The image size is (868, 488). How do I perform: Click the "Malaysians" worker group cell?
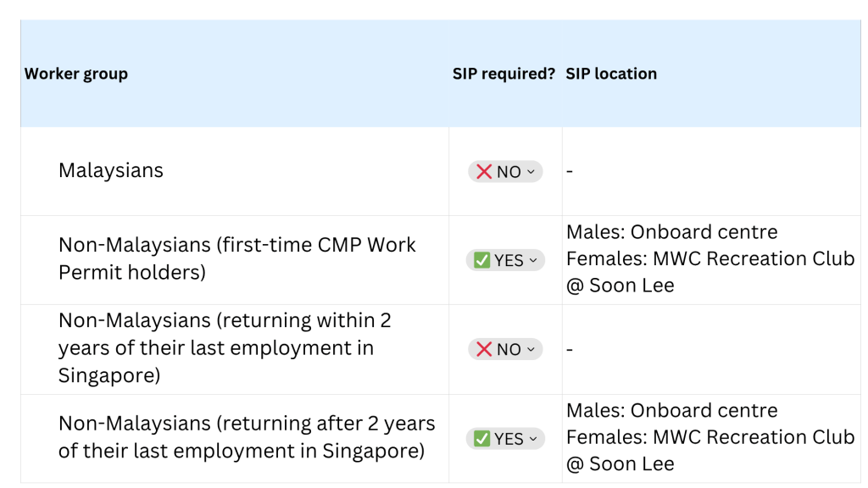click(x=111, y=170)
